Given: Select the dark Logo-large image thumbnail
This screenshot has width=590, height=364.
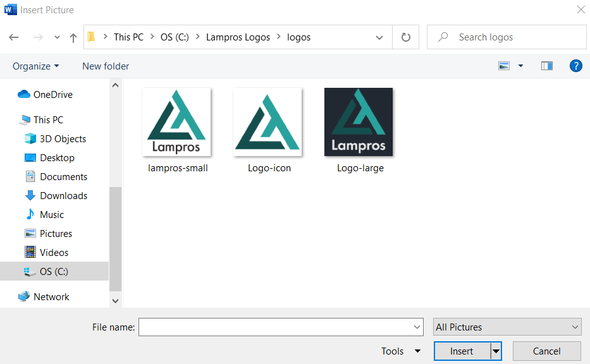Looking at the screenshot, I should [x=359, y=122].
